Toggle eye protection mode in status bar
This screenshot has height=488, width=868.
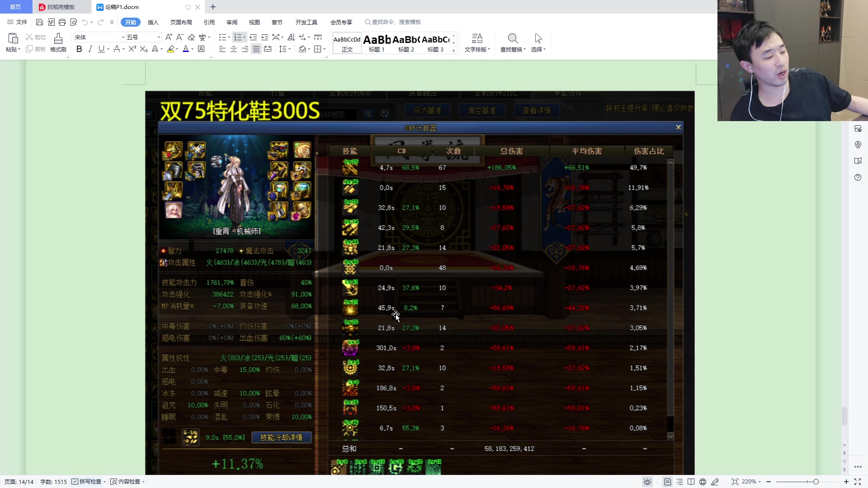647,482
